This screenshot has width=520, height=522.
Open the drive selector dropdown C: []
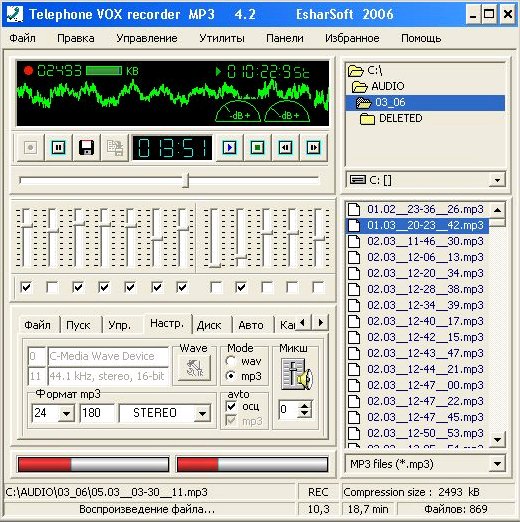(497, 180)
